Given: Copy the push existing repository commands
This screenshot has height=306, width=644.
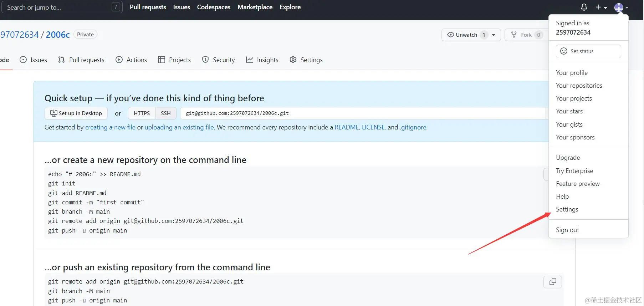Looking at the screenshot, I should [x=553, y=282].
